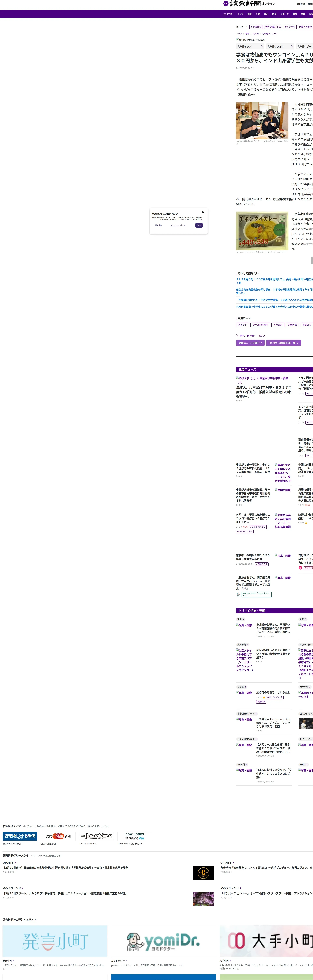Image resolution: width=313 pixels, height=980 pixels.
Task: Expand the 九州発けいざい section chevron
Action: (292, 46)
